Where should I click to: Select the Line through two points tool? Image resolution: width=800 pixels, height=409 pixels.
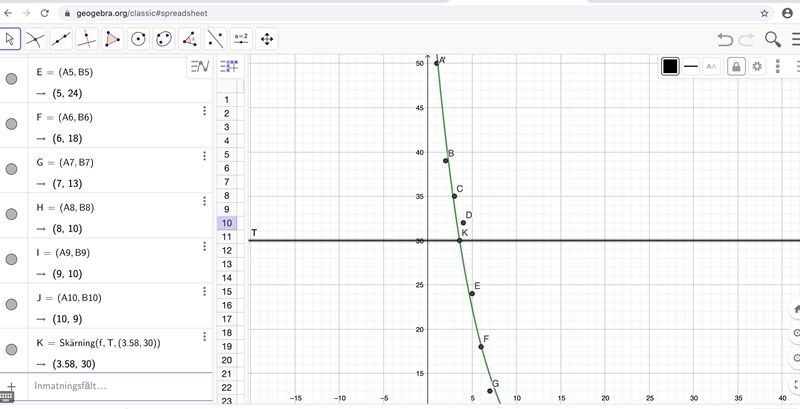click(61, 39)
